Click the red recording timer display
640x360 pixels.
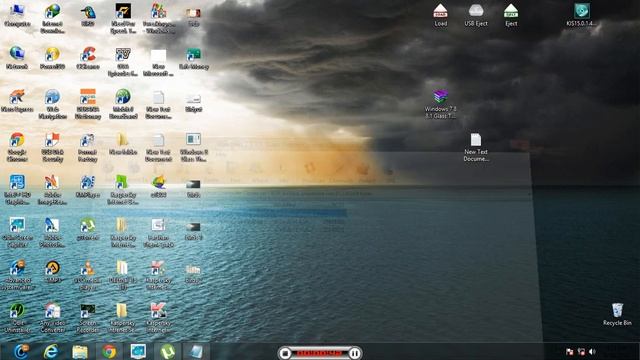pyautogui.click(x=320, y=353)
